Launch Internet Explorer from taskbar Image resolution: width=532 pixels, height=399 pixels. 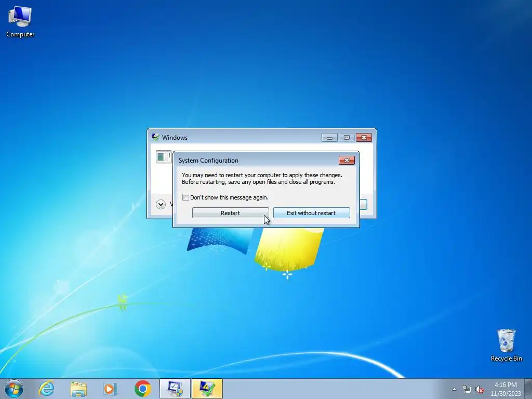click(46, 389)
